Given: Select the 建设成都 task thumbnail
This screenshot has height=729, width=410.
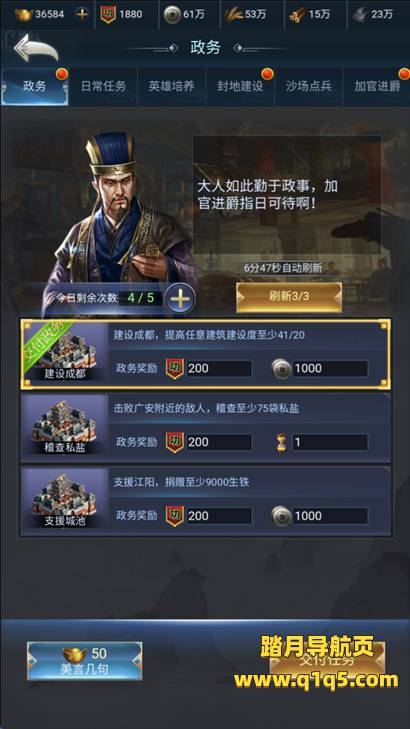Looking at the screenshot, I should (x=65, y=354).
